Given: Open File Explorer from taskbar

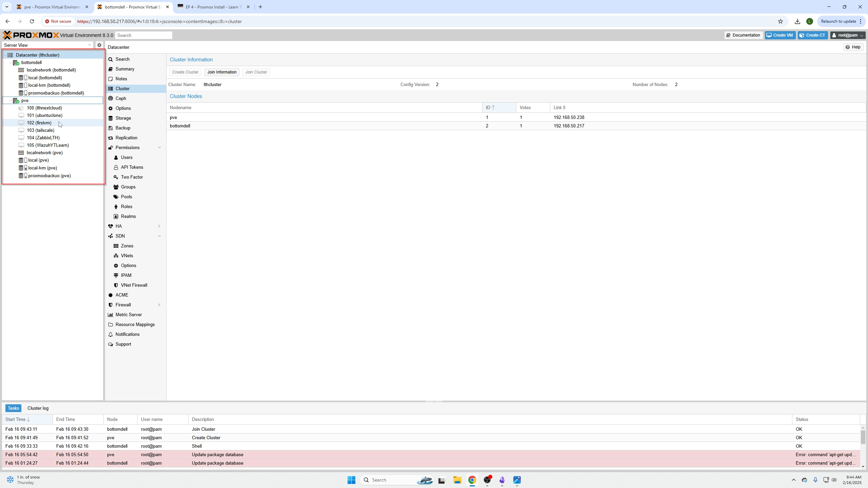Looking at the screenshot, I should click(457, 480).
